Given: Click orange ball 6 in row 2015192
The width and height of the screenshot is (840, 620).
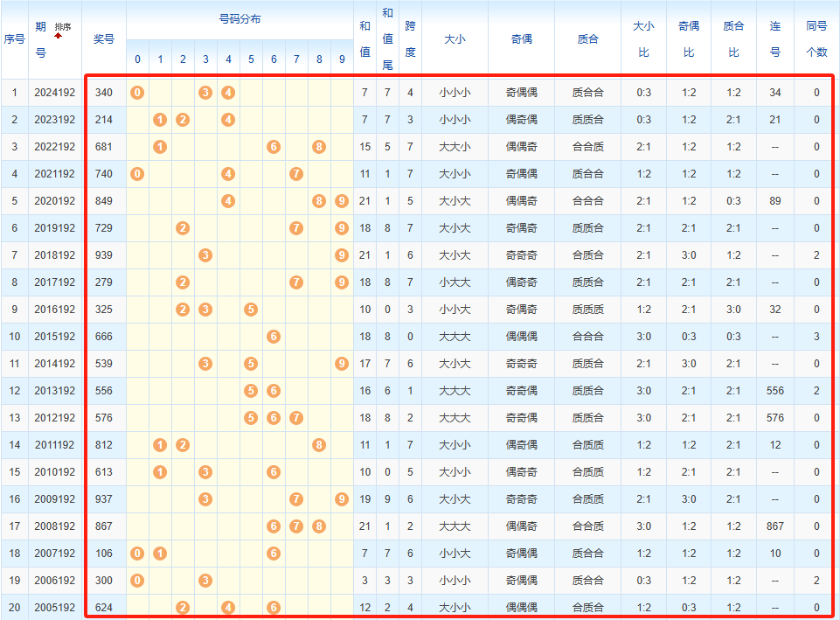Looking at the screenshot, I should [x=274, y=337].
